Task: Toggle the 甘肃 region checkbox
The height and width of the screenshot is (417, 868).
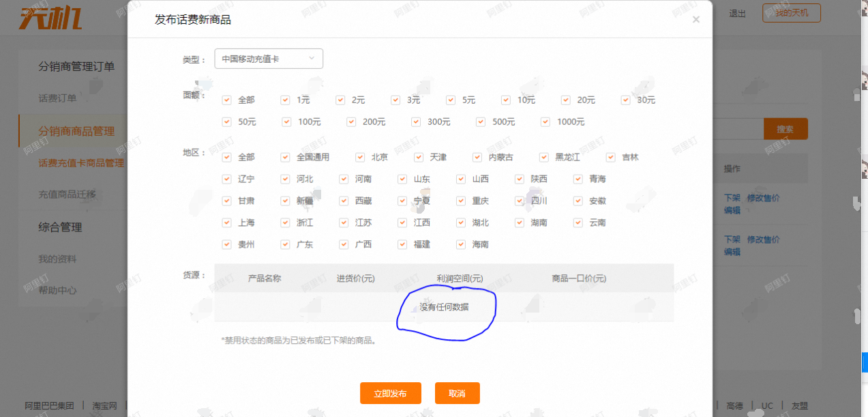Action: click(x=226, y=201)
